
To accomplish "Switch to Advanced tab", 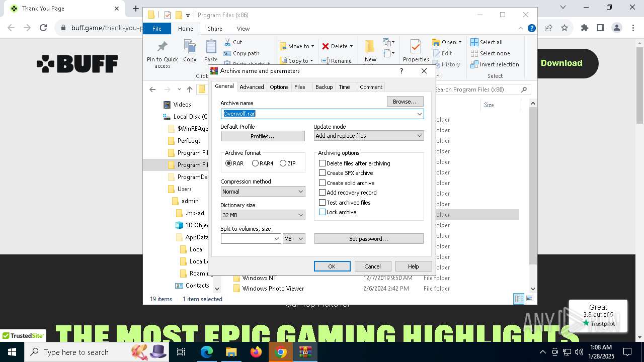I will (252, 87).
